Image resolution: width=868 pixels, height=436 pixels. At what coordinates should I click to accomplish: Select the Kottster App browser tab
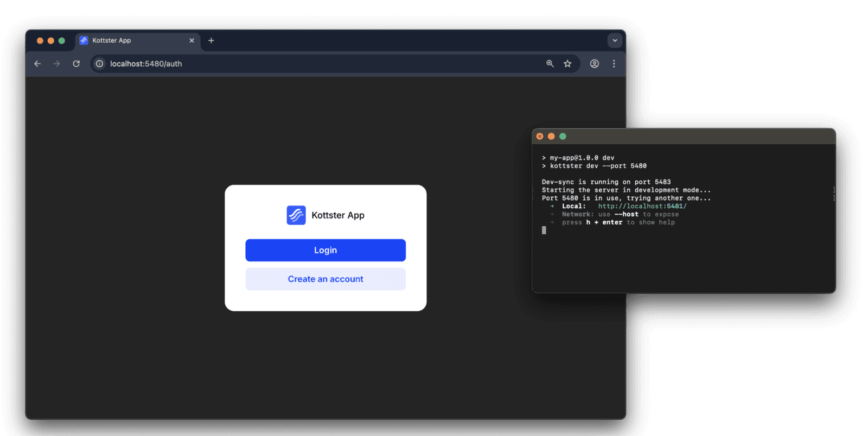[x=137, y=41]
